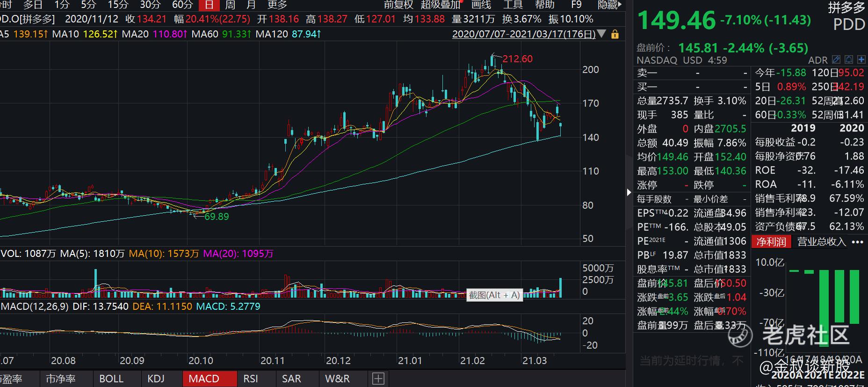Open the more options dots beside 营业总收入
The height and width of the screenshot is (387, 868).
pos(857,242)
